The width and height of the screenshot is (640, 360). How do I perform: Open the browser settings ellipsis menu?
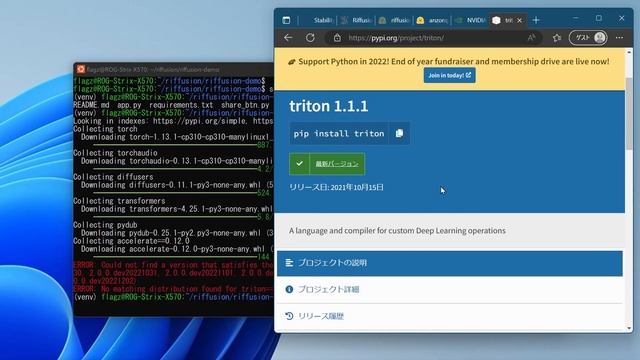[x=620, y=38]
